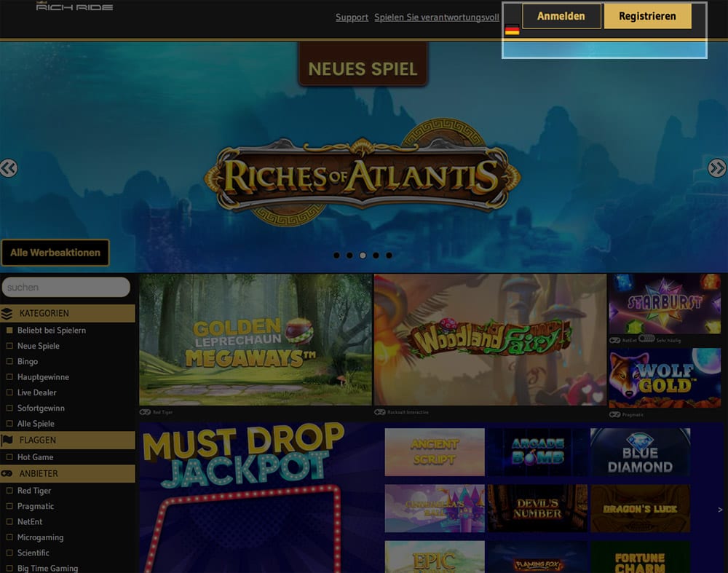
Task: Open Cinderella's Ball game thumbnail
Action: pos(435,508)
